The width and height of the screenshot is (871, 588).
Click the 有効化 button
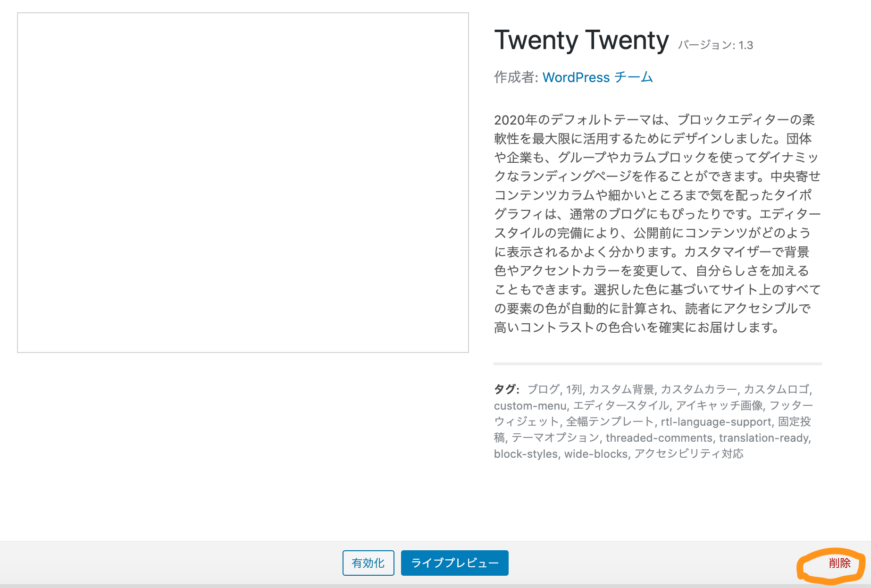click(368, 563)
